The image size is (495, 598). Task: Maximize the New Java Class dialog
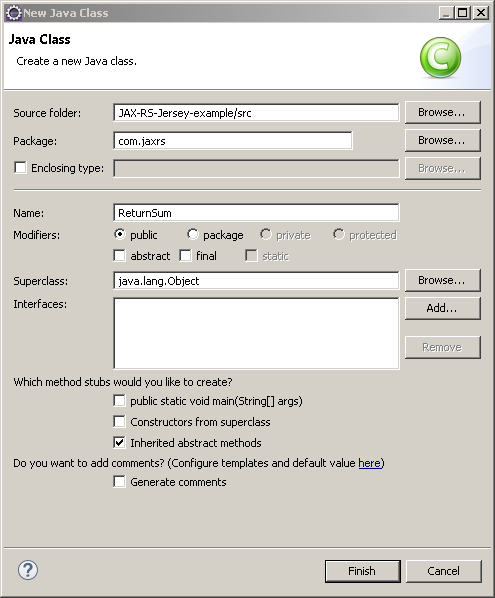(463, 13)
